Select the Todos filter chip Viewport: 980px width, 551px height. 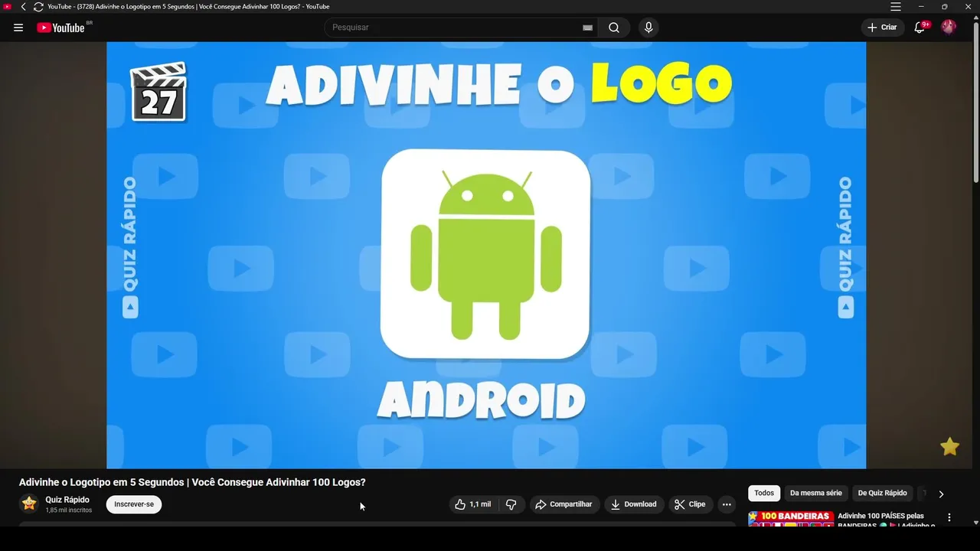pos(764,494)
